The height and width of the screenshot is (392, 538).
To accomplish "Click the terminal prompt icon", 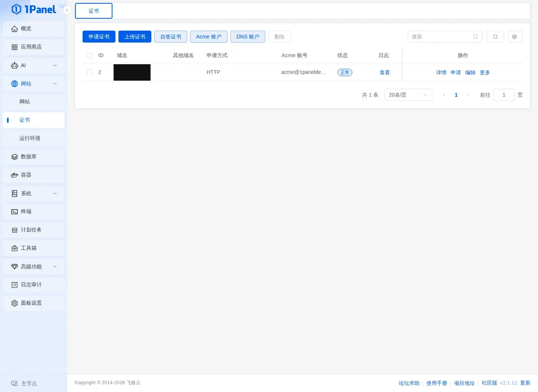I will pyautogui.click(x=15, y=212).
